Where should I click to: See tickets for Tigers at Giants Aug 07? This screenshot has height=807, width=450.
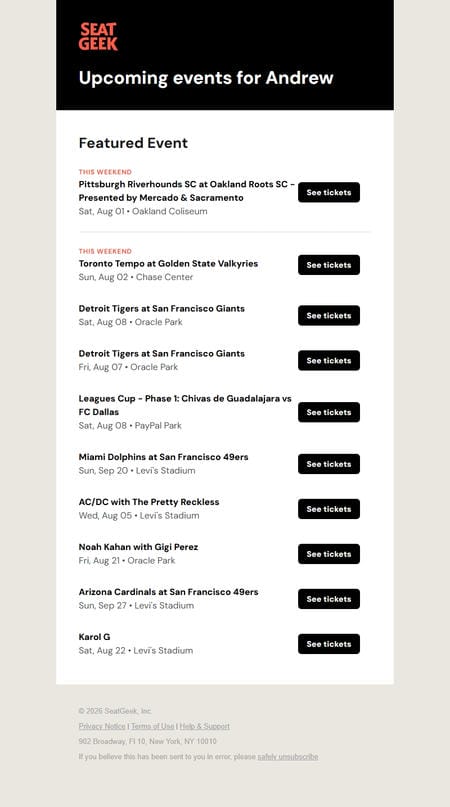click(x=328, y=360)
